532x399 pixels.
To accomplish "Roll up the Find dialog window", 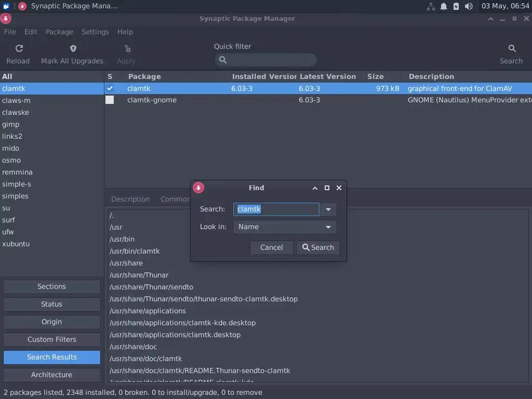I will point(315,188).
